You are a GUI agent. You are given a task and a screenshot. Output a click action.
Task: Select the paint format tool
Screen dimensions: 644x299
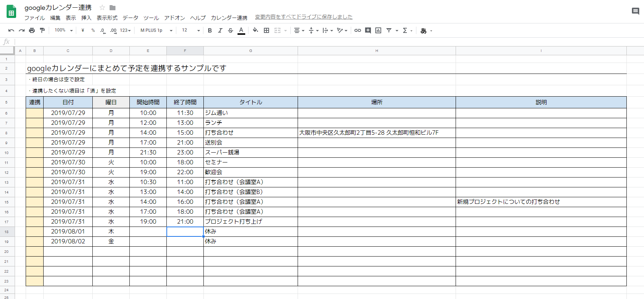point(42,30)
